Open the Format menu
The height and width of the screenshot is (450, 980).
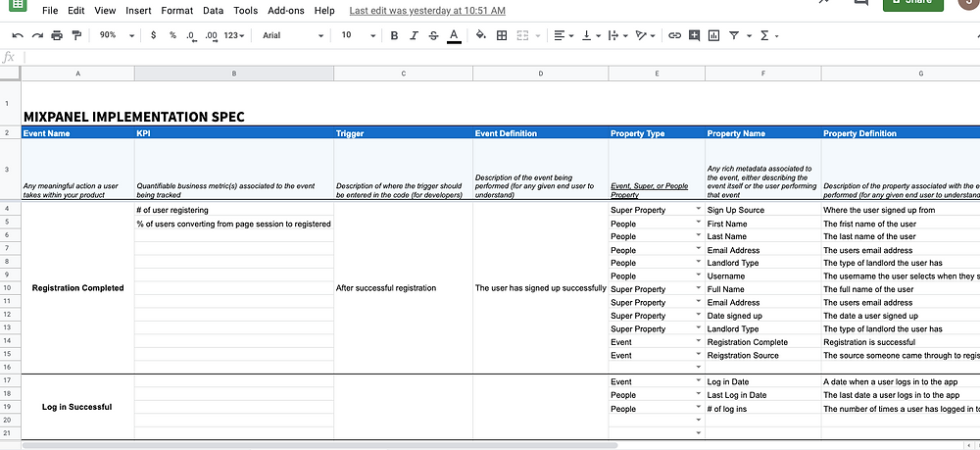pyautogui.click(x=176, y=11)
